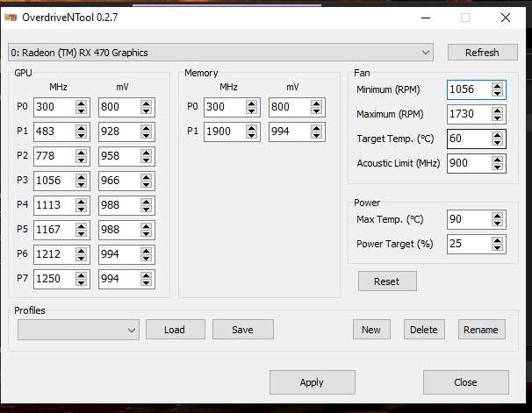The height and width of the screenshot is (413, 532).
Task: Increase GPU P1 mV with up arrow
Action: pos(147,128)
